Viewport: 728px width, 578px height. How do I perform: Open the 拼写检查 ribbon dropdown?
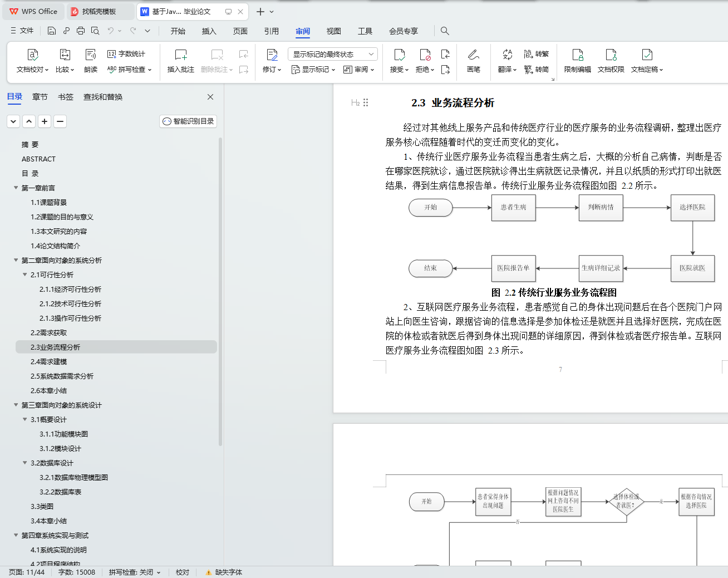point(129,70)
